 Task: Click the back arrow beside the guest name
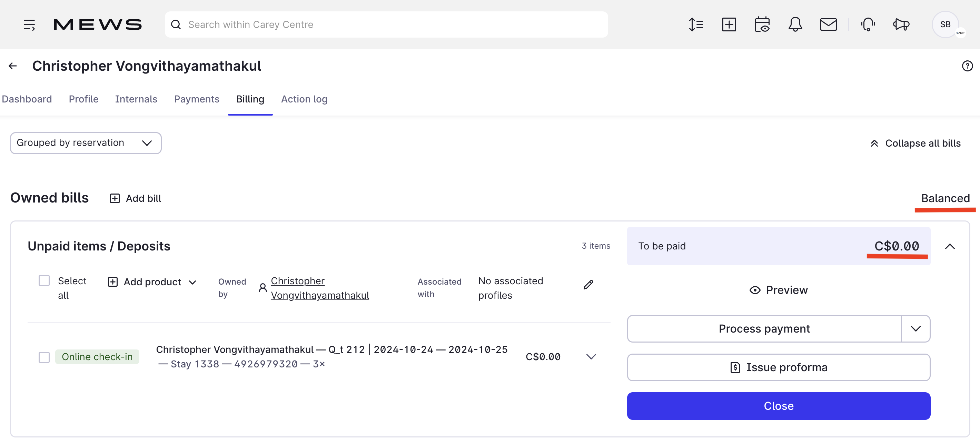[x=13, y=66]
